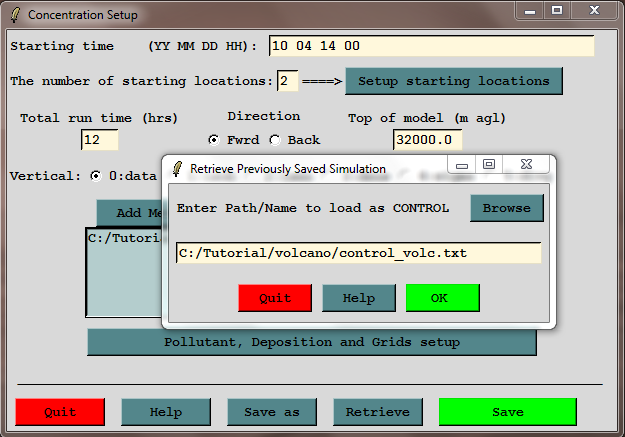The width and height of the screenshot is (625, 437).
Task: Click the control file path input field
Action: [x=358, y=253]
